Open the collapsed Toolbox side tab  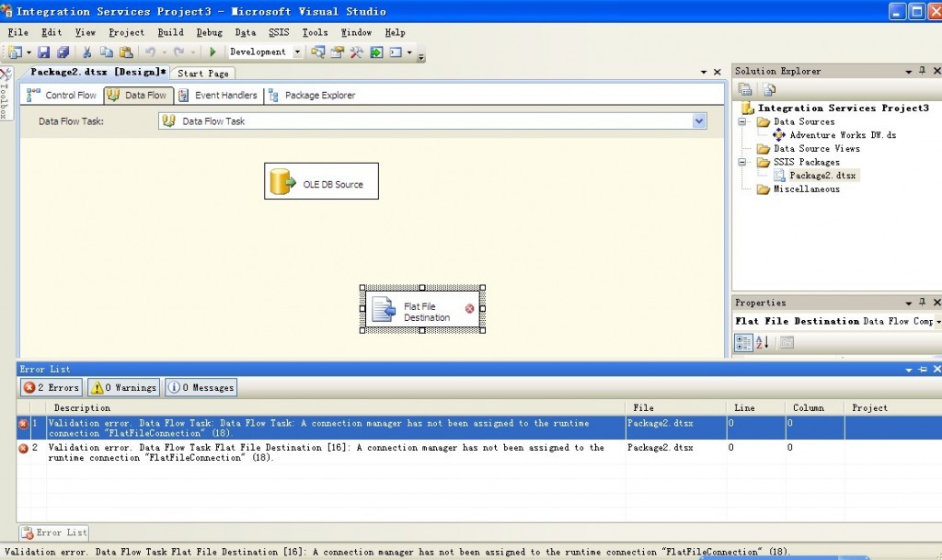(x=6, y=93)
